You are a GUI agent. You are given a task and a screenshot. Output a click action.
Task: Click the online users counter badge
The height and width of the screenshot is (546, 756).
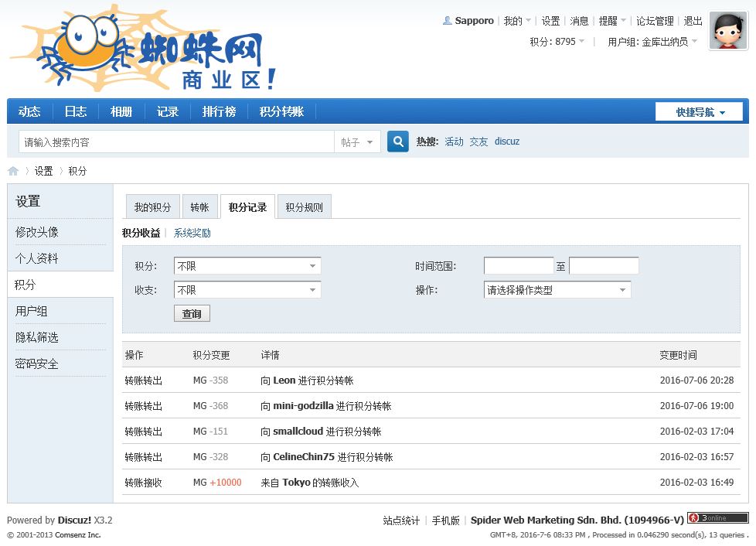pos(718,518)
